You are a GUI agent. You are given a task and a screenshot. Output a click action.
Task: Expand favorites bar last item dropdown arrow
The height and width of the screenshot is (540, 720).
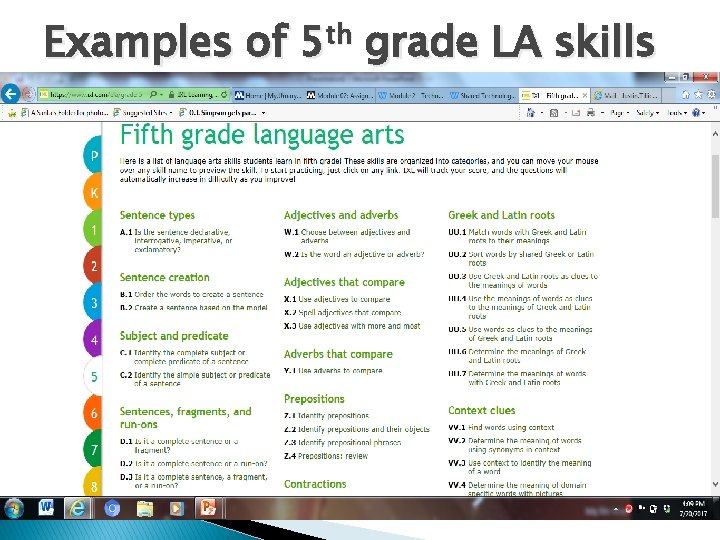tap(263, 112)
